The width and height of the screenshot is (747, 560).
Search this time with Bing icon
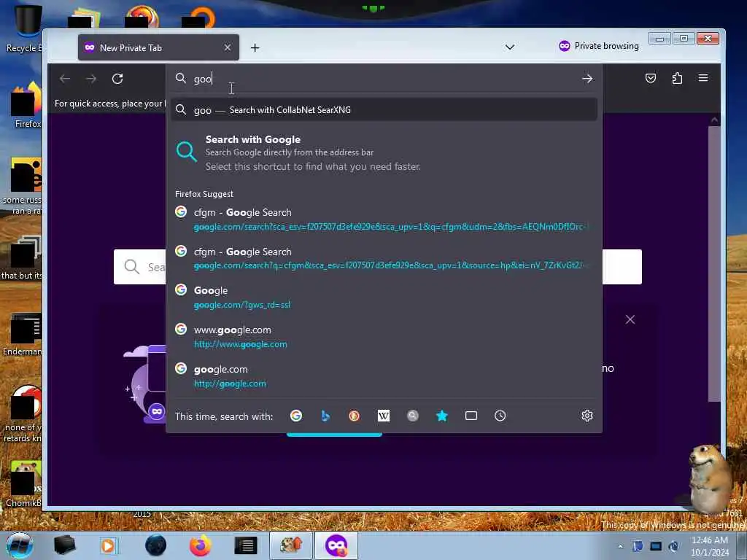coord(325,416)
